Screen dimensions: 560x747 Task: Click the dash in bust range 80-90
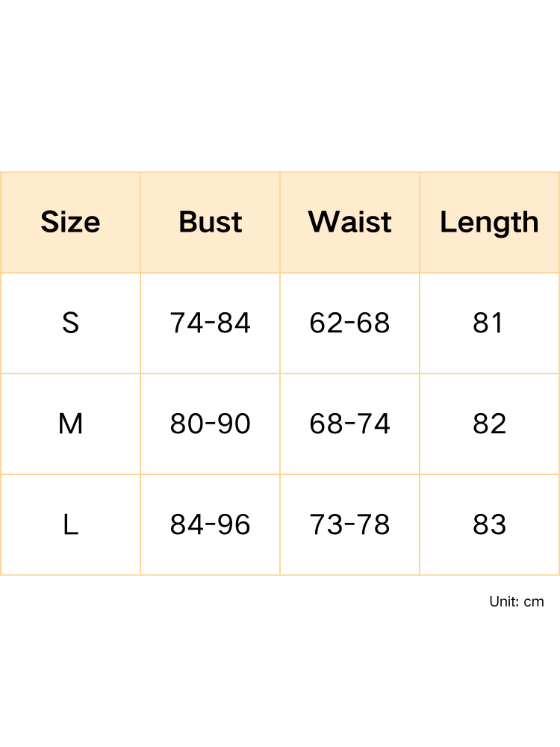pos(211,424)
